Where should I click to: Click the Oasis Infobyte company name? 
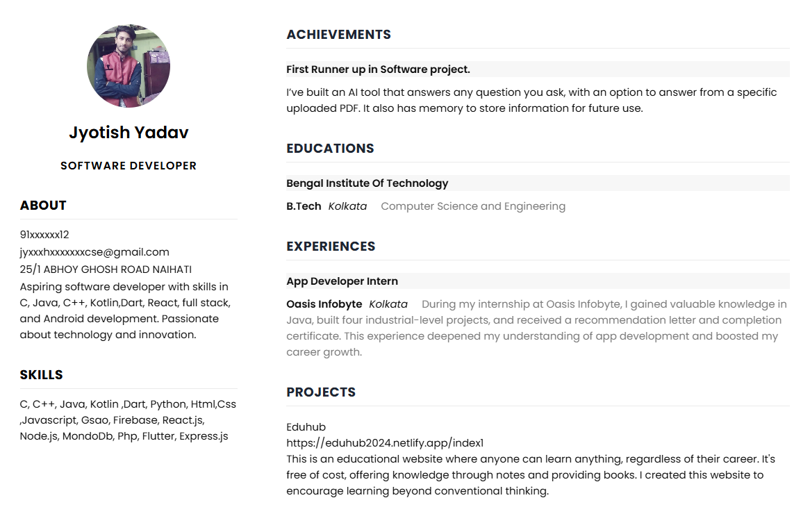tap(324, 304)
